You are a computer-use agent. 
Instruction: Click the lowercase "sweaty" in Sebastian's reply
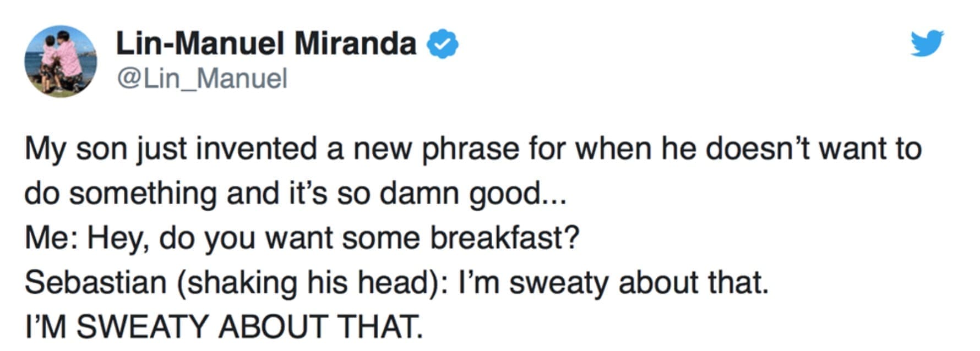(x=559, y=282)
